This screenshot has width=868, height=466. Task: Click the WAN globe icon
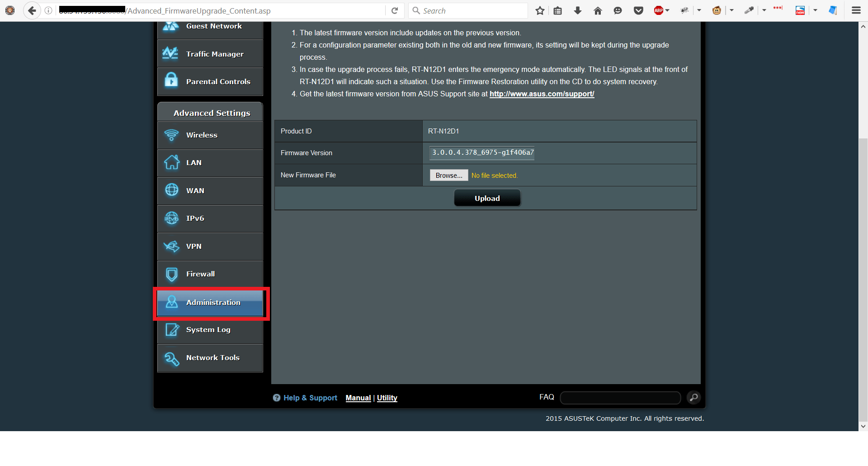point(172,190)
